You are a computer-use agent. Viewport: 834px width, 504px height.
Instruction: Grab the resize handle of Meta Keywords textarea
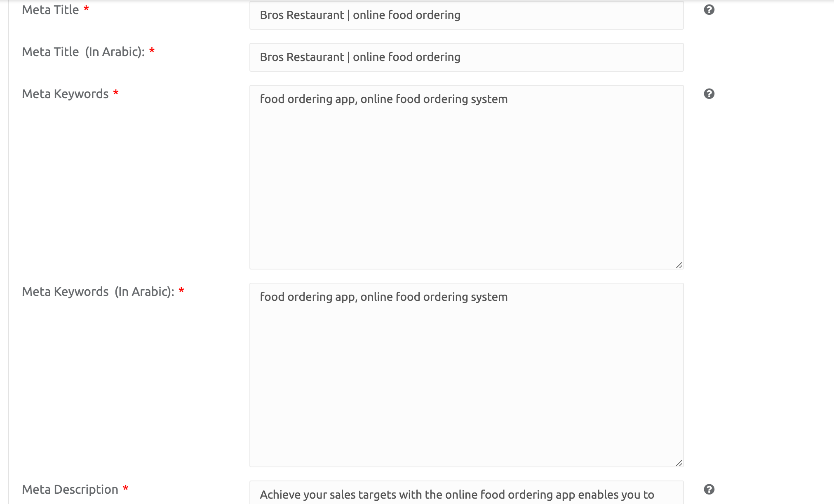[679, 265]
